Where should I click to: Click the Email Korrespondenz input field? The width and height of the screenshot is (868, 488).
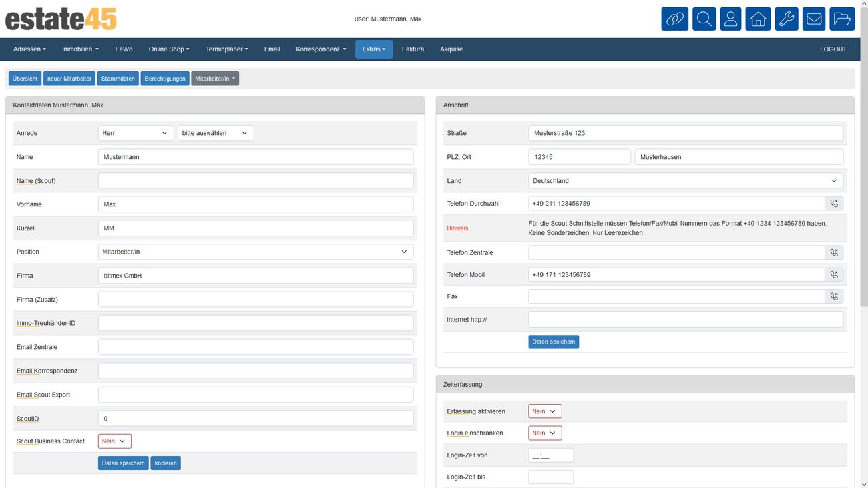256,371
